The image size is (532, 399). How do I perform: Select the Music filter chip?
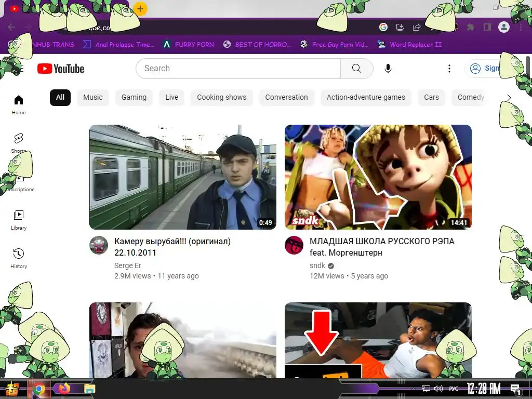tap(92, 97)
